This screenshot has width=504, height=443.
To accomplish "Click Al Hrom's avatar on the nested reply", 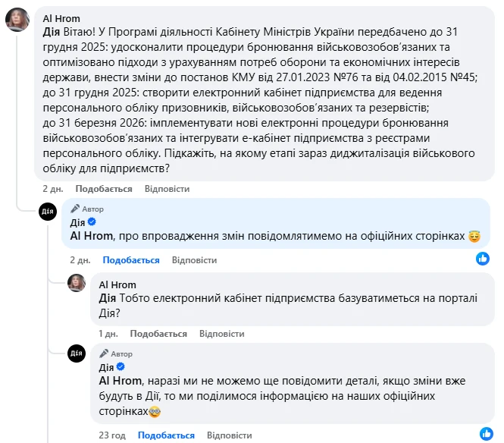I will [77, 283].
